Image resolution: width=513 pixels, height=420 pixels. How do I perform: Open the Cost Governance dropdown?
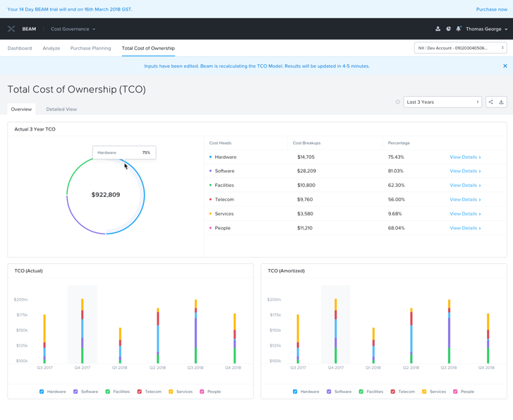point(73,29)
